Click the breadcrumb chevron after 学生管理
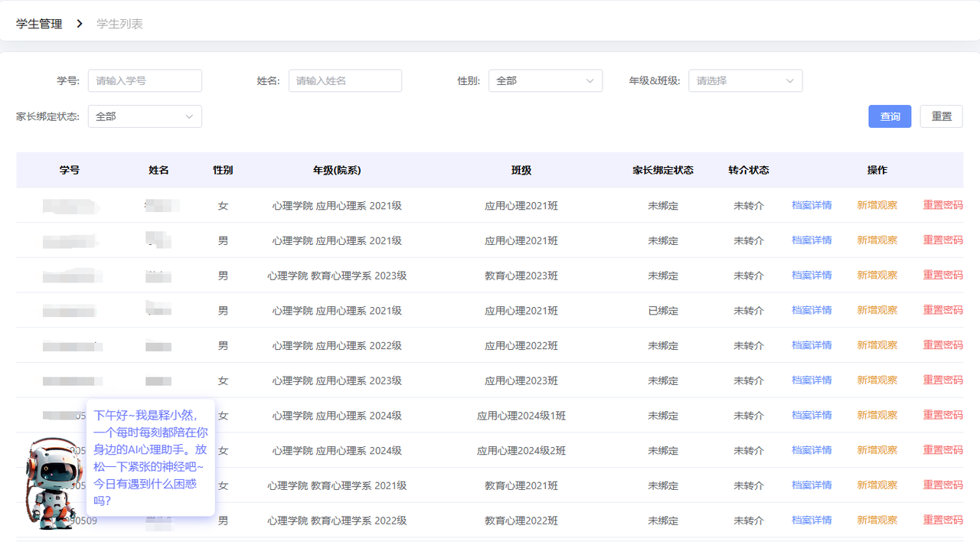 (x=80, y=24)
